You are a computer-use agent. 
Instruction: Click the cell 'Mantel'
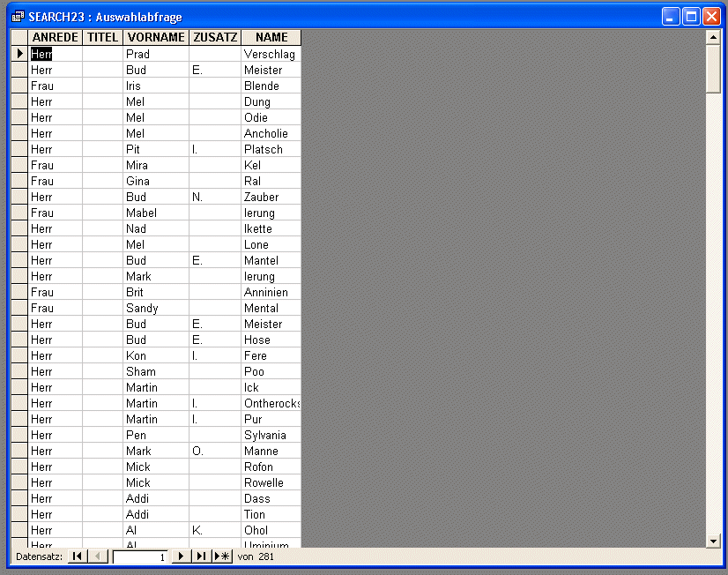tap(271, 260)
